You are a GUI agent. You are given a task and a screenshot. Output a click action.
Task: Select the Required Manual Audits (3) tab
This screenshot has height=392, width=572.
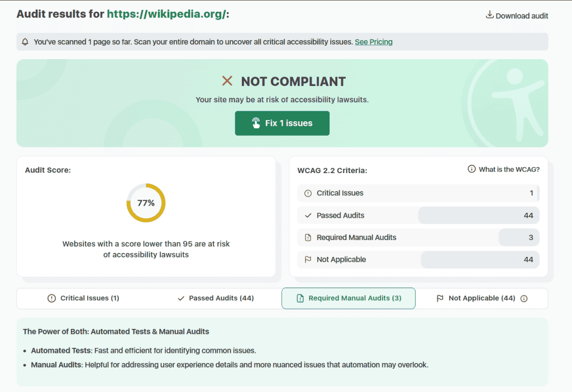[x=349, y=298]
